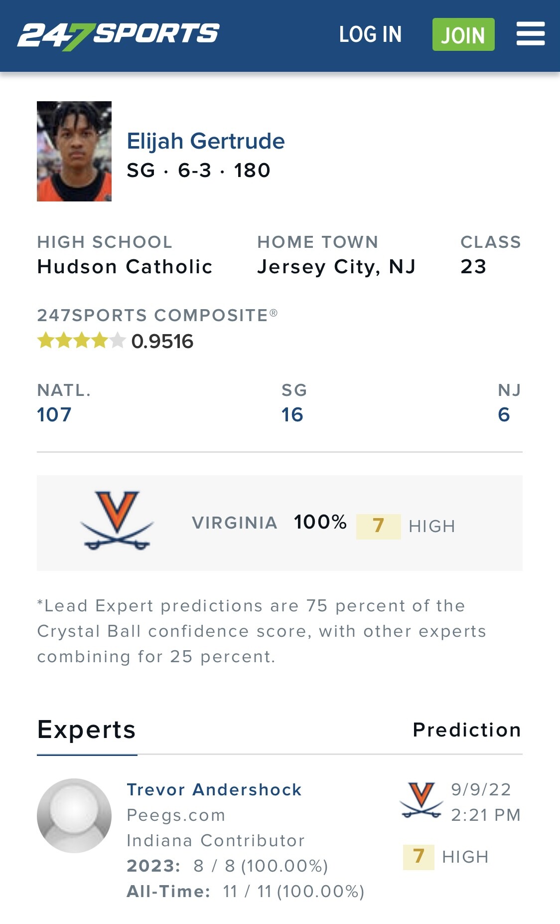Screen dimensions: 560x924
Task: Open the SG position ranking 16
Action: coord(292,414)
